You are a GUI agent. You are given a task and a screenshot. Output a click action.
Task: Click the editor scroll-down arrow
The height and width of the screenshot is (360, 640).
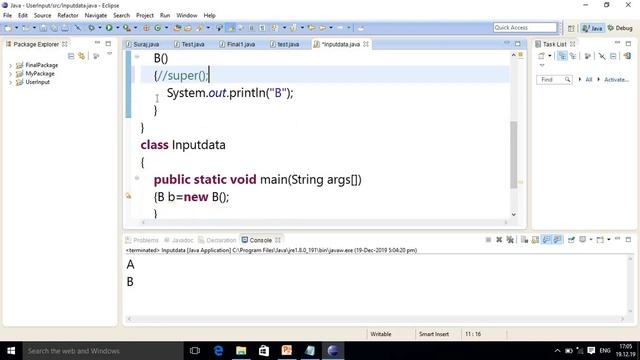[x=514, y=214]
